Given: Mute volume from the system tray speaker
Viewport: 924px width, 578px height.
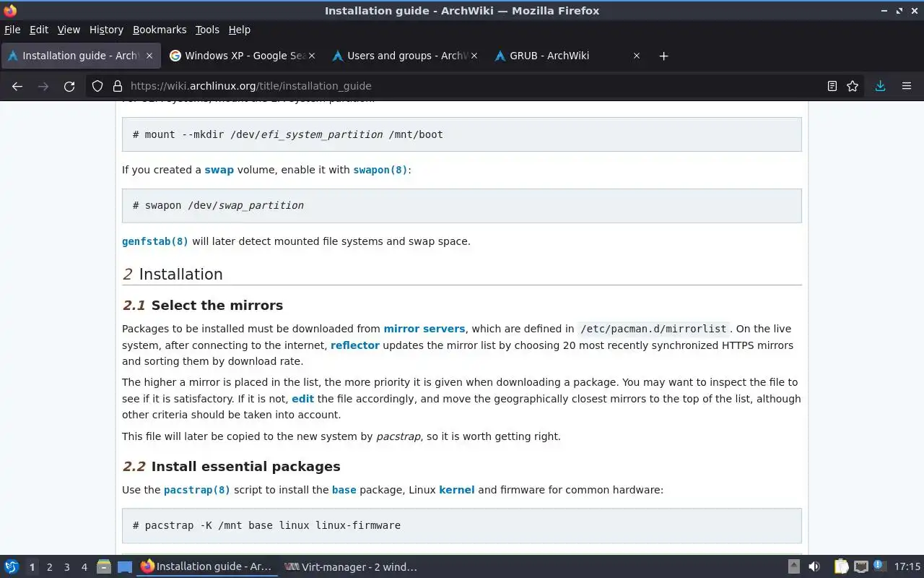Looking at the screenshot, I should click(814, 567).
